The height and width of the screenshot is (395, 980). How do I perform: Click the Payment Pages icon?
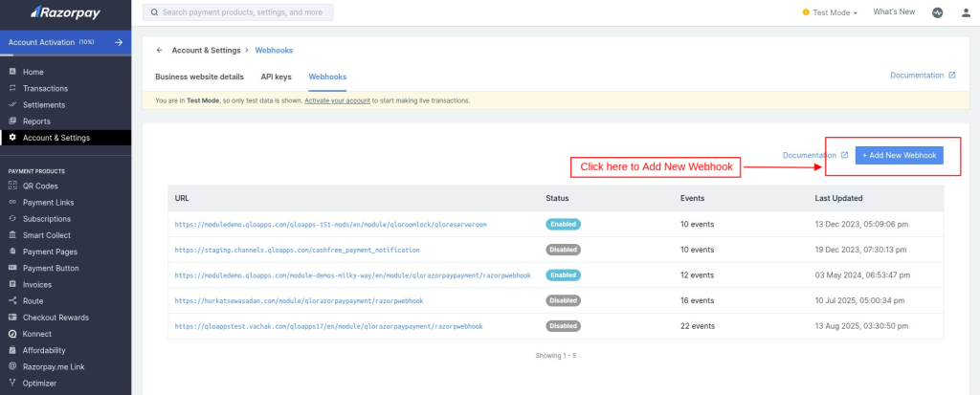coord(12,252)
